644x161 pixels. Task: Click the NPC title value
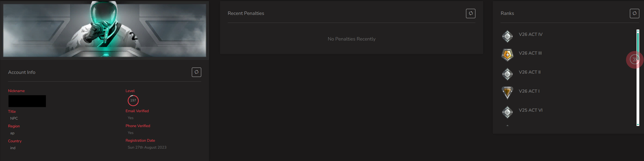pyautogui.click(x=14, y=118)
